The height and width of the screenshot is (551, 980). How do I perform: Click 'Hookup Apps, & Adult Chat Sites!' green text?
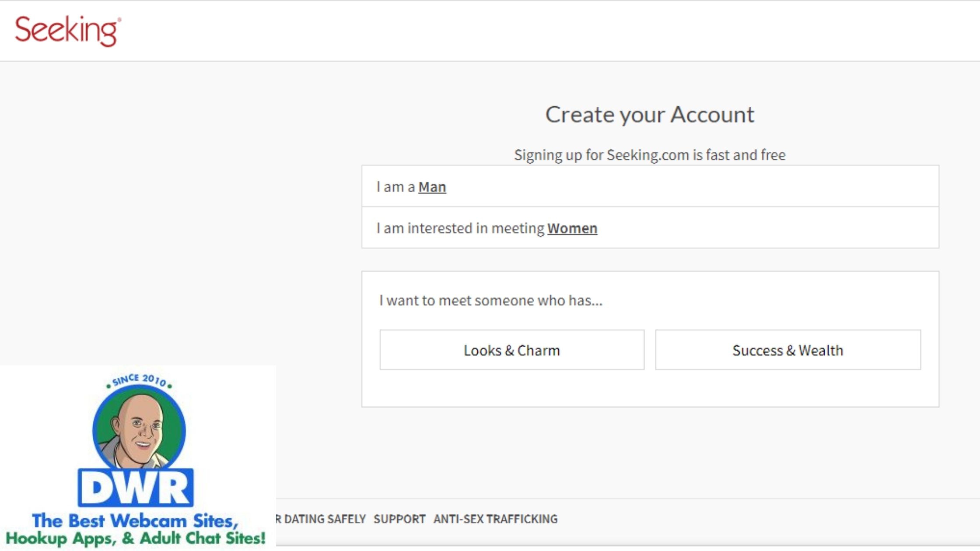(x=135, y=538)
